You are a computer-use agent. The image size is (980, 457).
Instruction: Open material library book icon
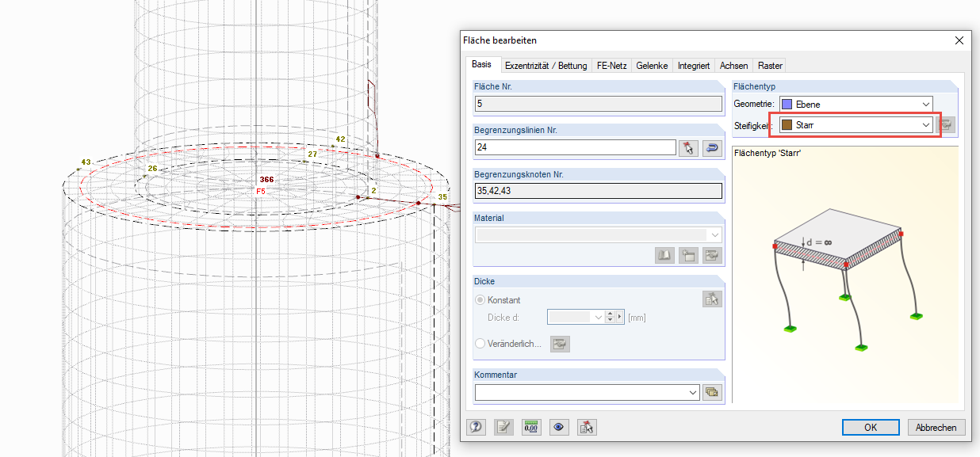click(x=664, y=255)
